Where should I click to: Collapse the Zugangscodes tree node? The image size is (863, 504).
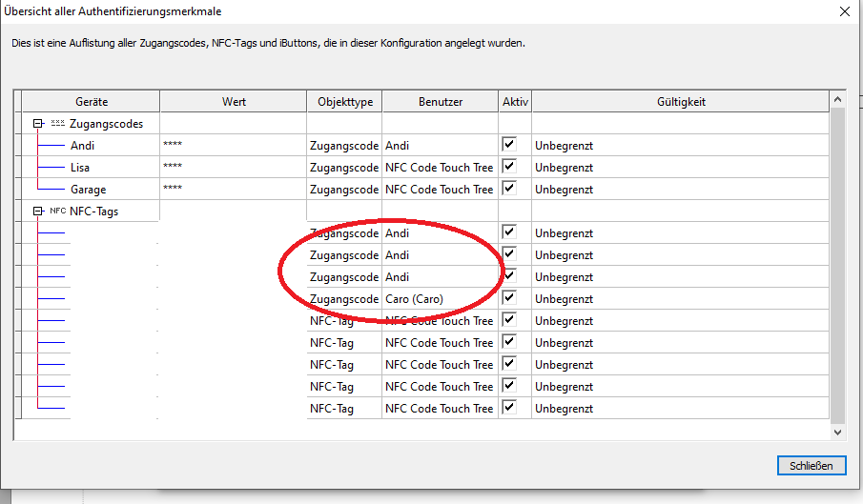(38, 124)
